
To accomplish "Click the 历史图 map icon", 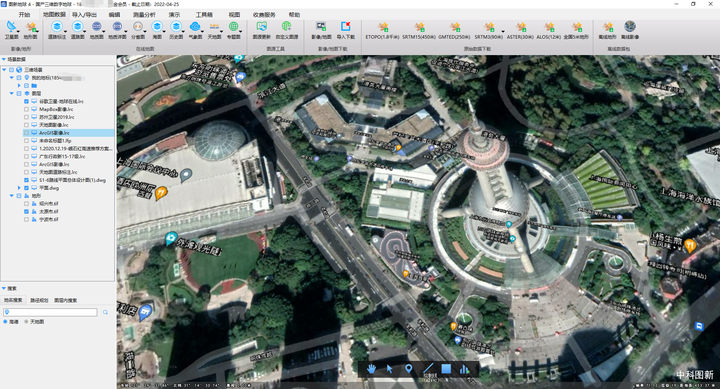I will [x=176, y=27].
